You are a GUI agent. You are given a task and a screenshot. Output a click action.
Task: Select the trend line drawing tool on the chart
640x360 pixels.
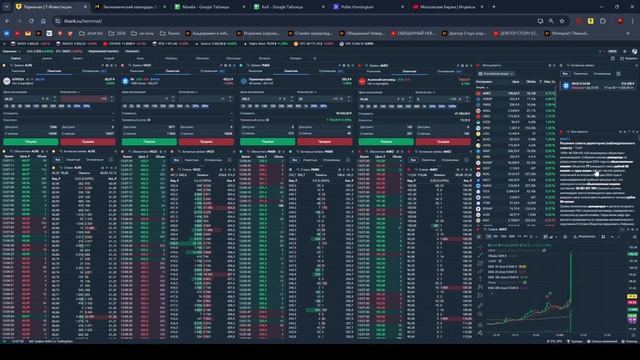tap(480, 256)
